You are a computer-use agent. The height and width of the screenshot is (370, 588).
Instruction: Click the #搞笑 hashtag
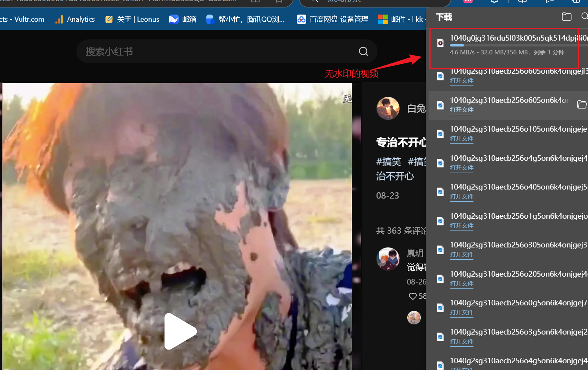click(388, 162)
